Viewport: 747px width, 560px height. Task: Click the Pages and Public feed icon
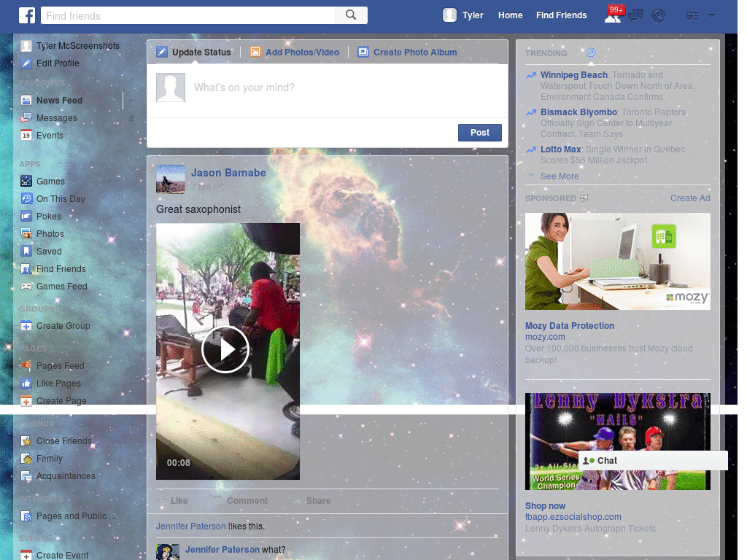[x=26, y=516]
